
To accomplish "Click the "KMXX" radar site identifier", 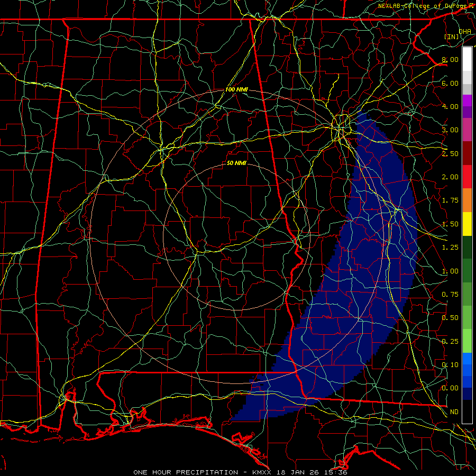I will point(262,472).
